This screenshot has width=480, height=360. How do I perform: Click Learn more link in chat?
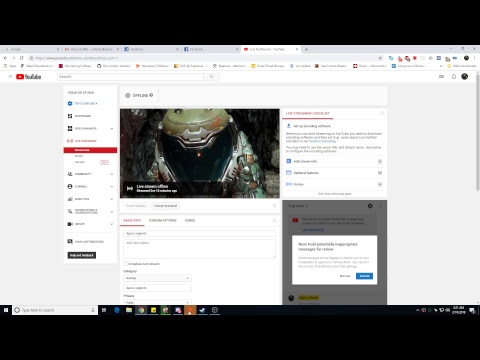[313, 230]
